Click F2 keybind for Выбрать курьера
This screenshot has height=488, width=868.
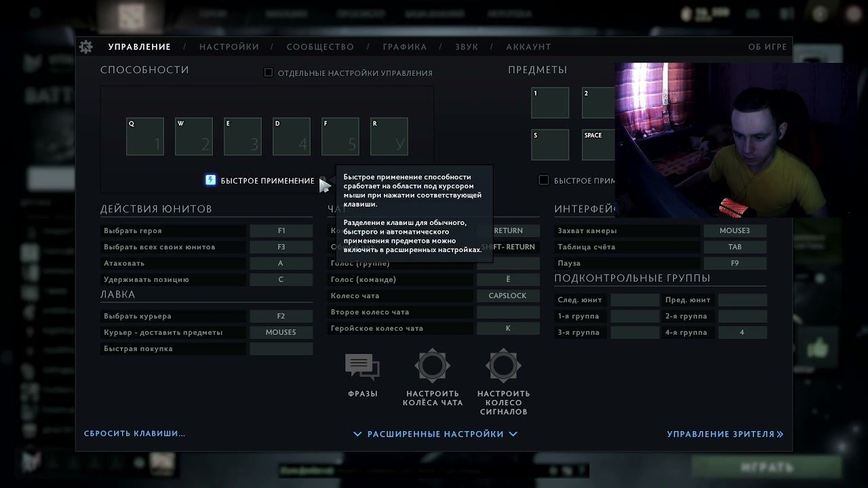coord(281,316)
